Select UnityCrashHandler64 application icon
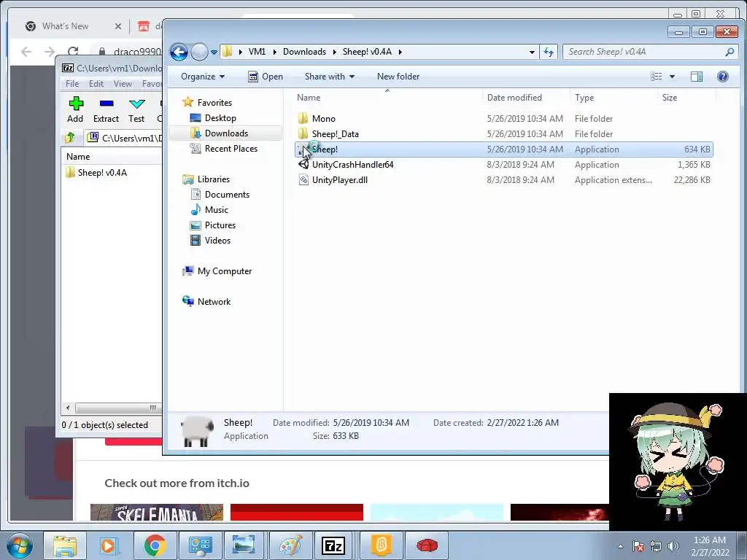This screenshot has width=747, height=560. click(303, 165)
